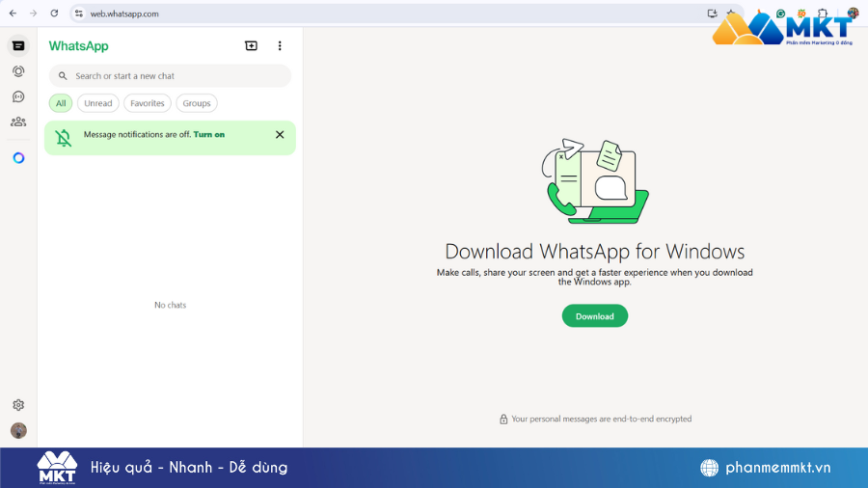Reload the page in the browser
The height and width of the screenshot is (488, 868).
click(54, 14)
